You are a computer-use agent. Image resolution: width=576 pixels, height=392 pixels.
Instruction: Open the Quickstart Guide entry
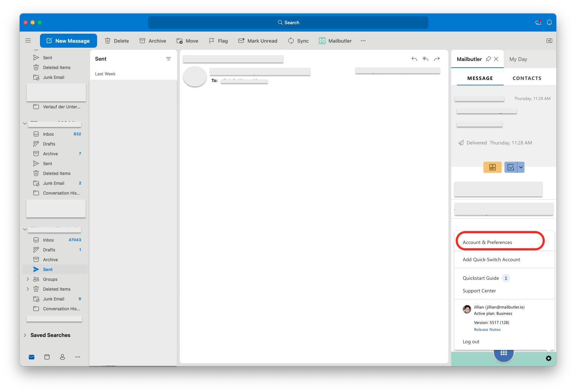point(481,278)
